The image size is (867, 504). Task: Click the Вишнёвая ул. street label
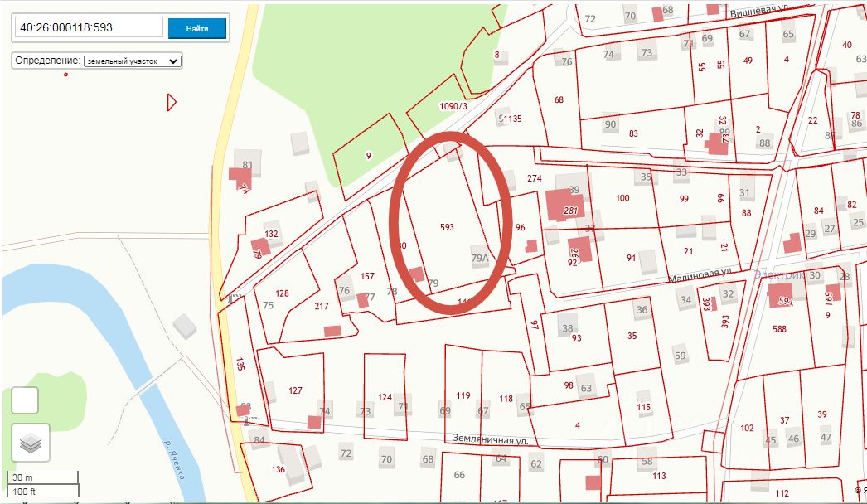tap(758, 10)
